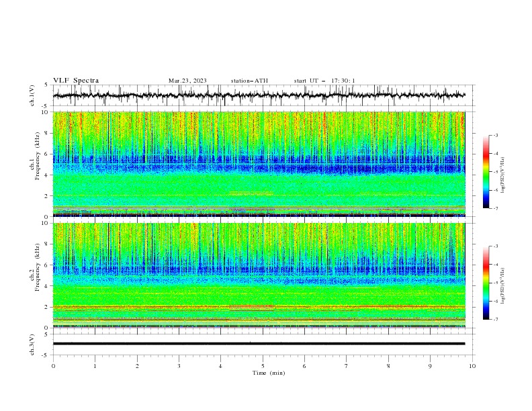Viewport: 532px width, 411px height.
Task: Click the ch.1 spectrogram color bar
Action: tap(486, 172)
